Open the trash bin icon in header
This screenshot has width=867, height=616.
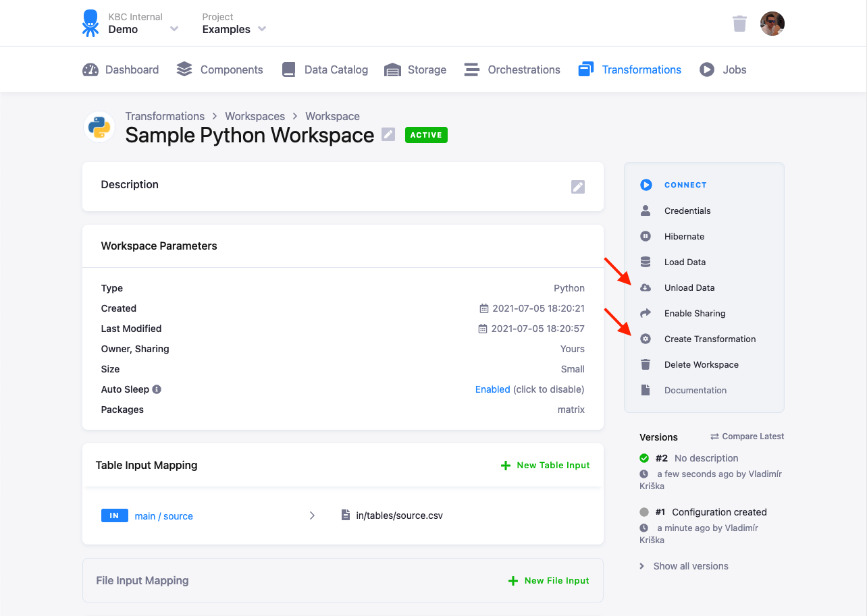pos(739,24)
